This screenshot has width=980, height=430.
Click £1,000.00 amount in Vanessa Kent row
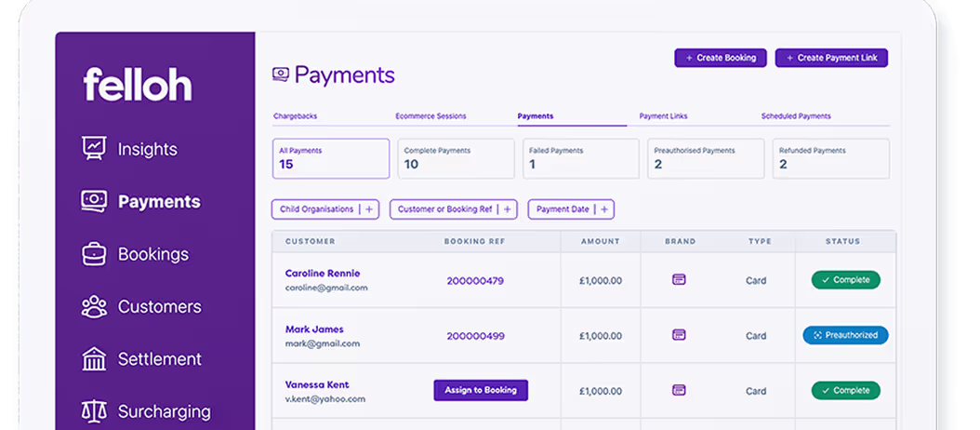pos(600,391)
